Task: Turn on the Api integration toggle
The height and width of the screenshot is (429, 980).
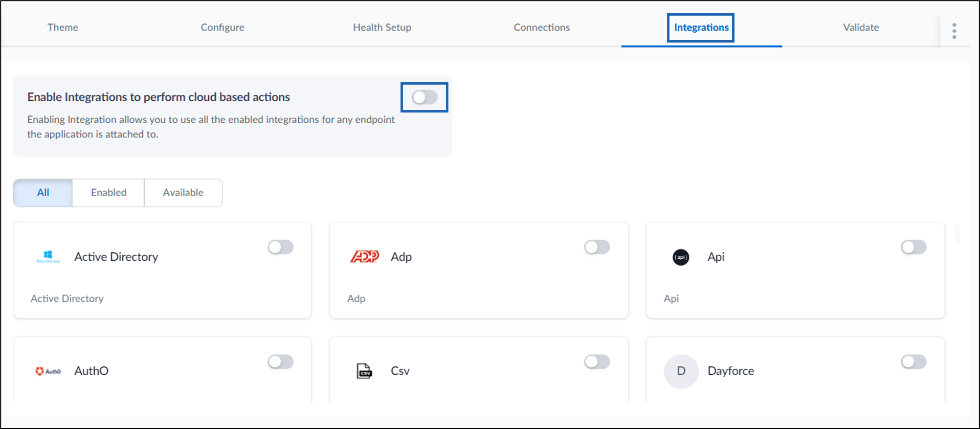Action: [913, 247]
